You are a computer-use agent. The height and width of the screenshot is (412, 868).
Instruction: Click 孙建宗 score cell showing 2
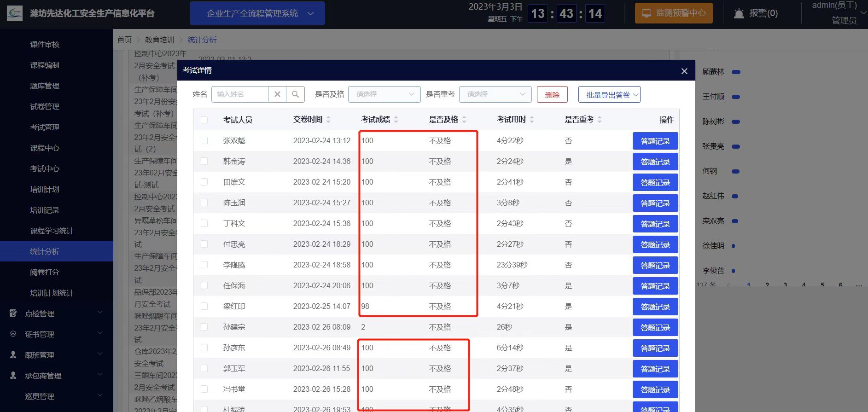363,327
